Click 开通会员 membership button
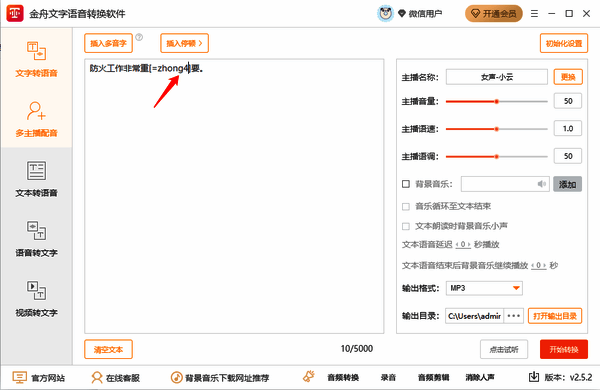Image resolution: width=600 pixels, height=390 pixels. (494, 14)
